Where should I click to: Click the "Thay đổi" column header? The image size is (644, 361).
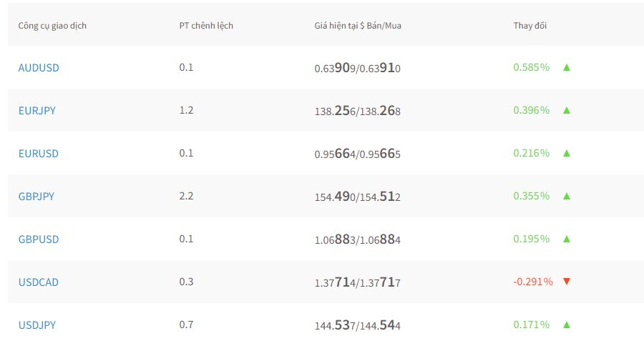point(530,26)
